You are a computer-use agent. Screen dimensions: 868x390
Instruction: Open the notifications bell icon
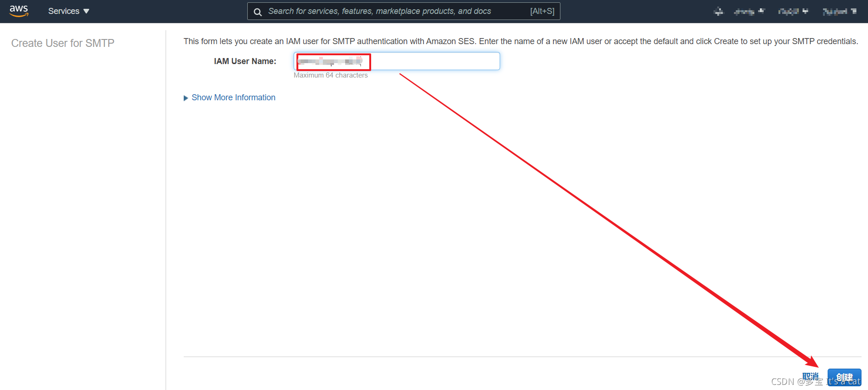click(x=719, y=12)
